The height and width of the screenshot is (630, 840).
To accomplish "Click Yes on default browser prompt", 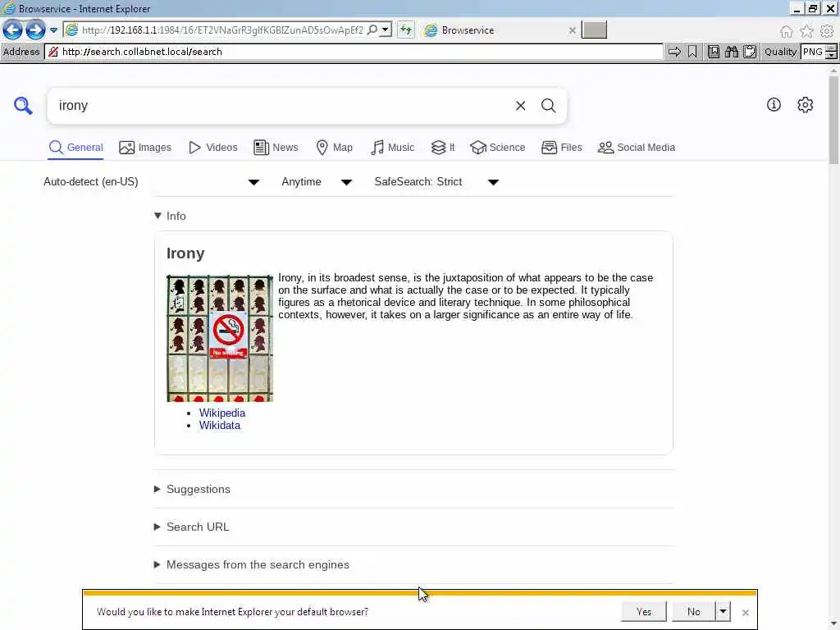I will tap(643, 611).
